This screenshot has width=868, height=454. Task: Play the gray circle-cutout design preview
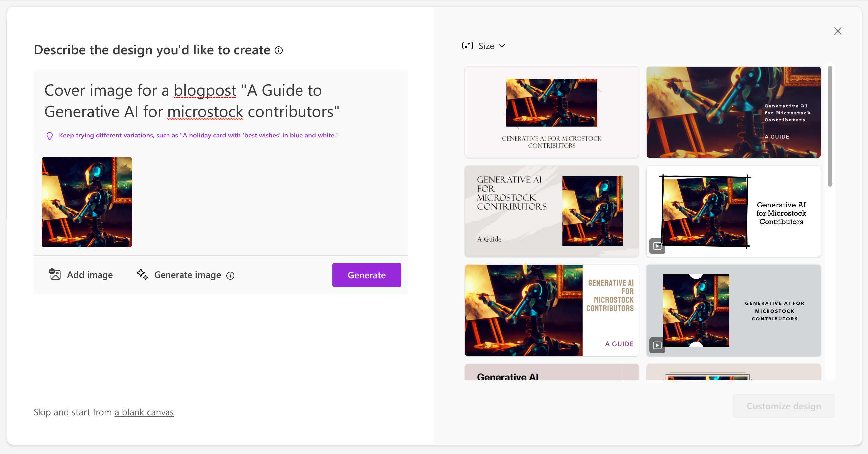pos(657,345)
